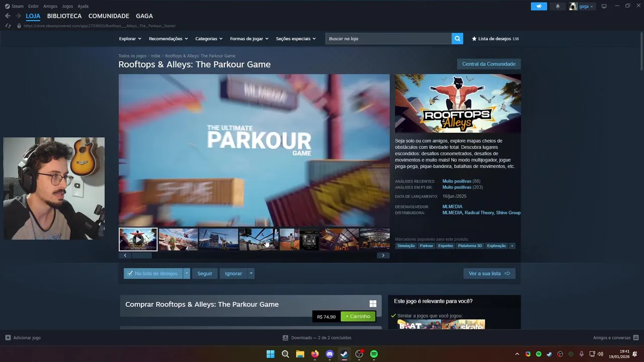Select the second screenshot thumbnail
The image size is (644, 362).
178,239
